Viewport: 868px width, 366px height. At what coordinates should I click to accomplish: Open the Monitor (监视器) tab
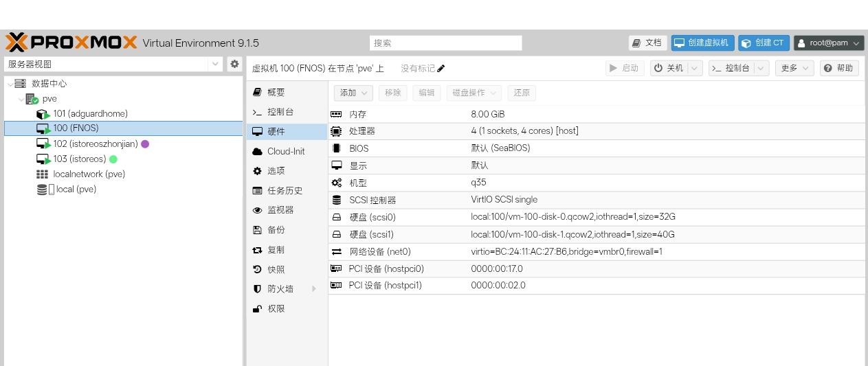(x=287, y=210)
